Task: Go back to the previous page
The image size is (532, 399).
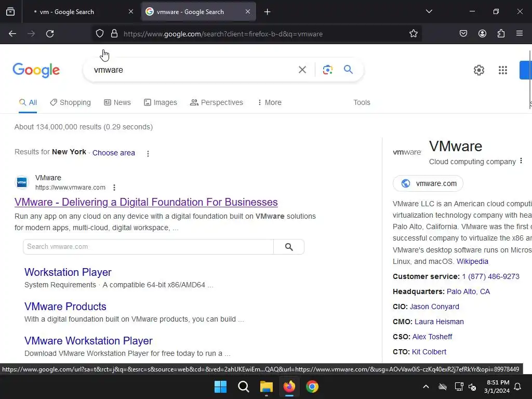Action: tap(12, 34)
